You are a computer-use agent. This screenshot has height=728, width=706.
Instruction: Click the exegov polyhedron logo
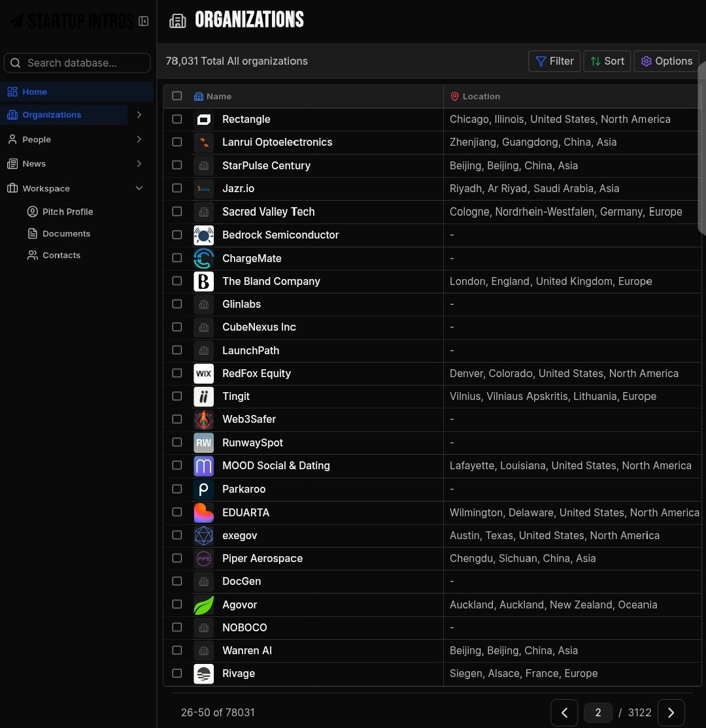[x=203, y=535]
